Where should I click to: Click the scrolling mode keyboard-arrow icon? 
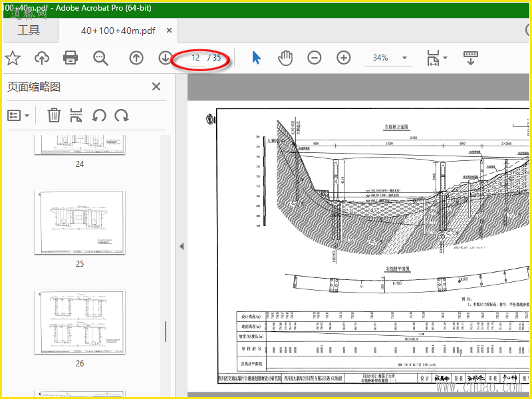[x=471, y=58]
